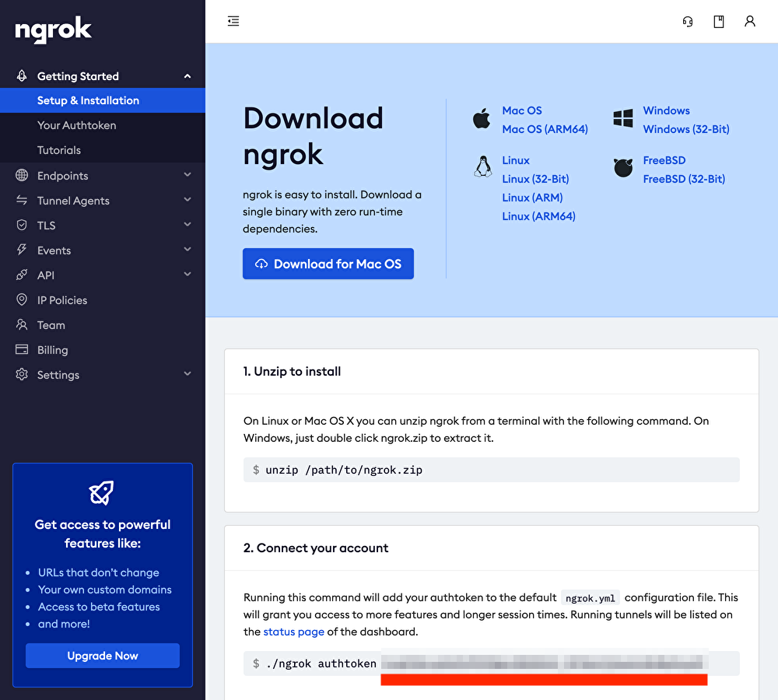Click the cloud download icon in the button
The image size is (778, 700).
tap(261, 264)
